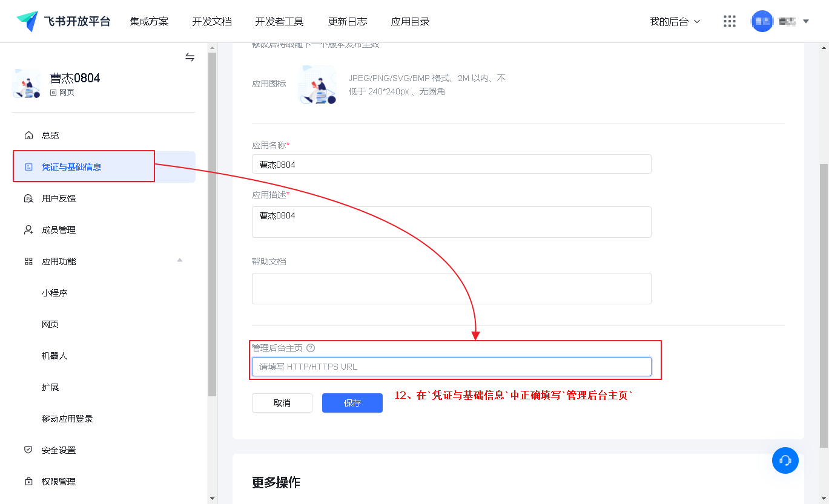
Task: Click the sidebar collapse swap icon
Action: point(190,57)
